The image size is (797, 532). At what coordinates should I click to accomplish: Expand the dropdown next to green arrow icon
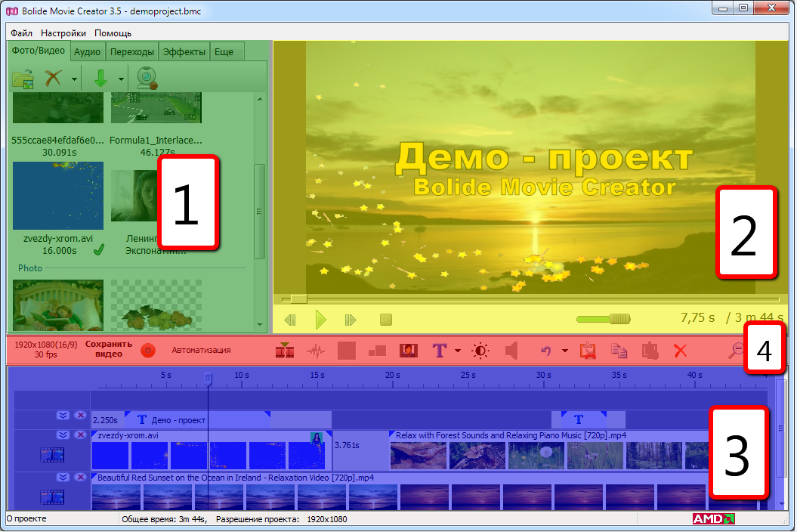(x=121, y=79)
